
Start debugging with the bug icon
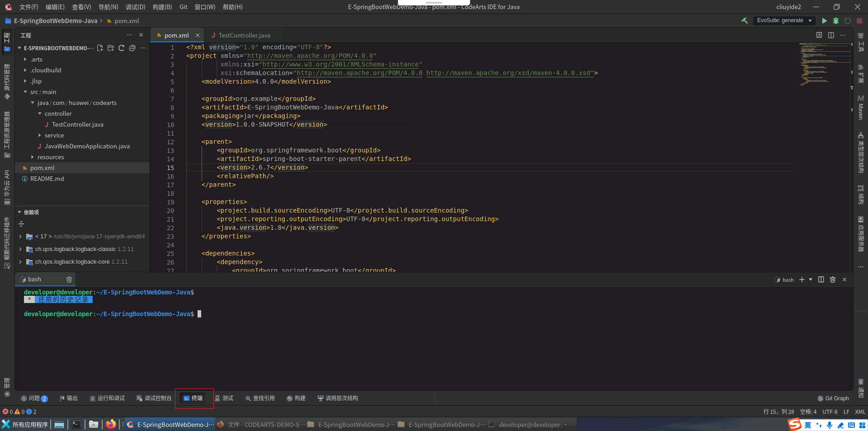[836, 21]
